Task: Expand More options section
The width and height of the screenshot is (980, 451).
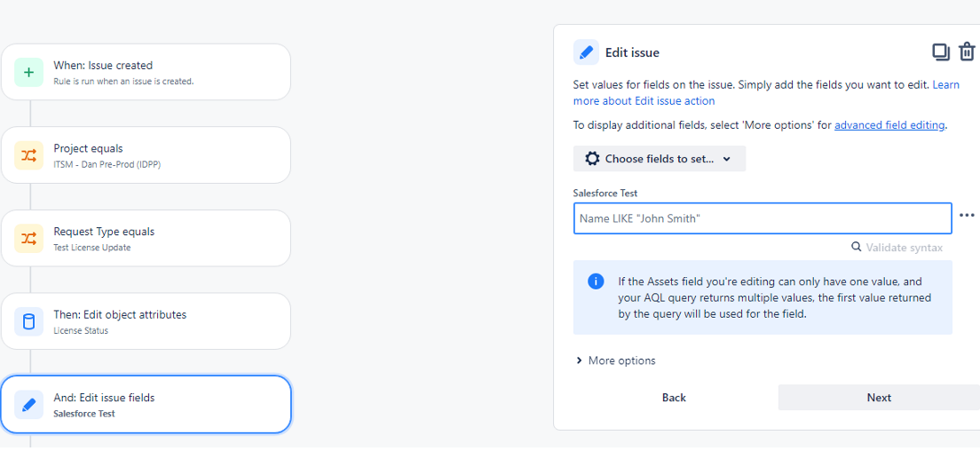Action: 616,360
